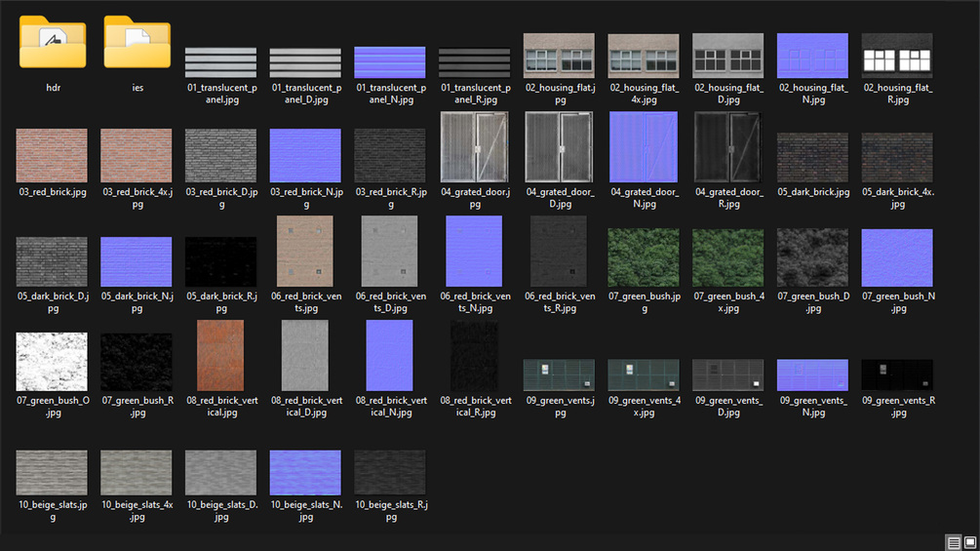Select 02_housing_flat_N.jpg normal map
The width and height of the screenshot is (980, 551).
tap(812, 56)
